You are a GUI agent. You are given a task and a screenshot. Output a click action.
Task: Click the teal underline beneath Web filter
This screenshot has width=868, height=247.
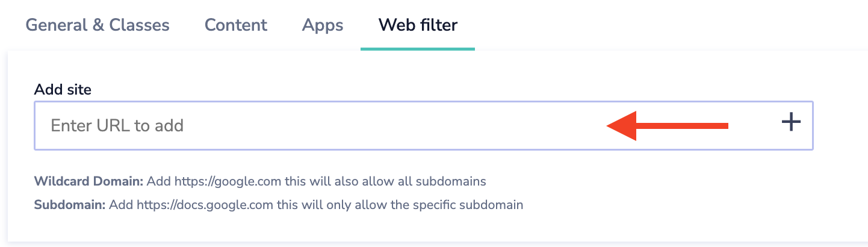[x=418, y=49]
